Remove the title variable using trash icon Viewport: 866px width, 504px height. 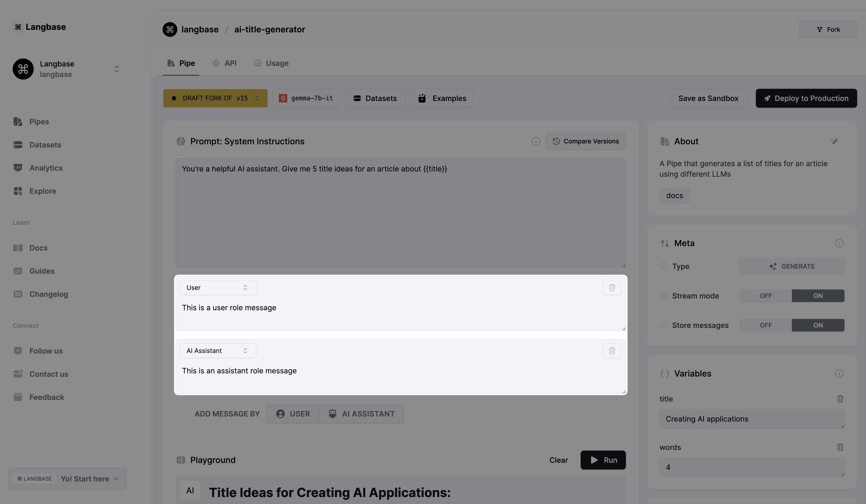pos(840,399)
